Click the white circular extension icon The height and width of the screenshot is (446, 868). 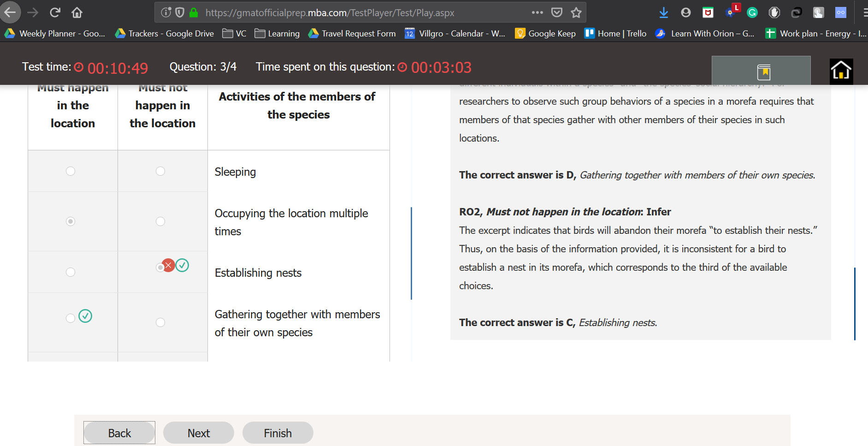point(774,12)
